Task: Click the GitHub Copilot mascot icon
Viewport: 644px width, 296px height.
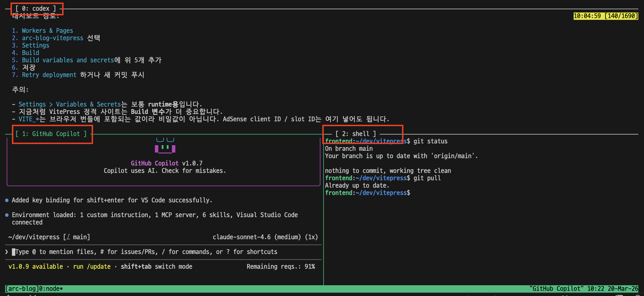Action: click(x=165, y=145)
